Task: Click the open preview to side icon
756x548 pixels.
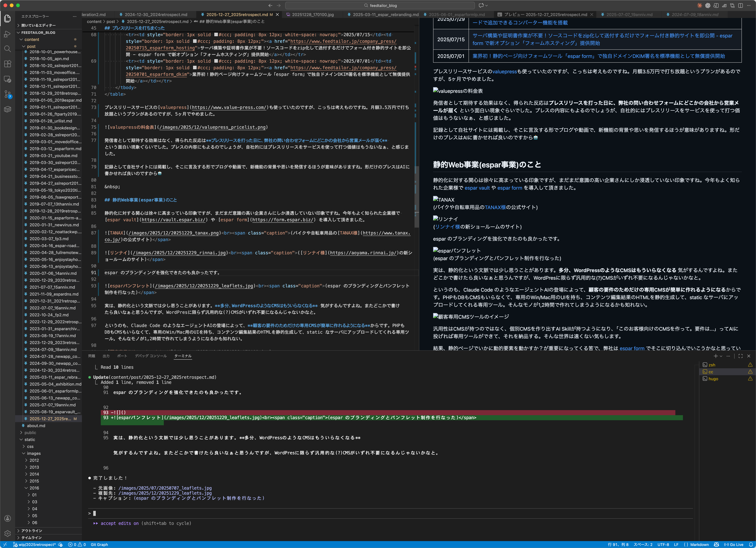Action: [716, 5]
